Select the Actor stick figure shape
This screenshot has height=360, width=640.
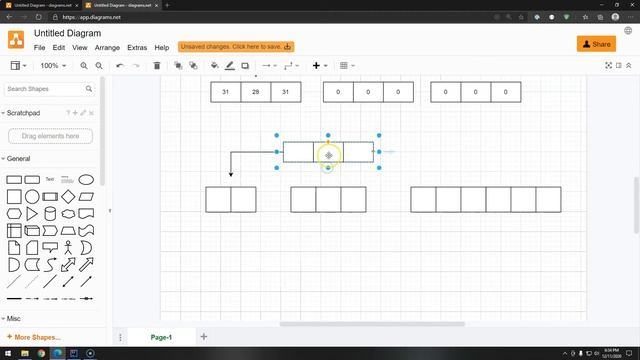(x=68, y=248)
